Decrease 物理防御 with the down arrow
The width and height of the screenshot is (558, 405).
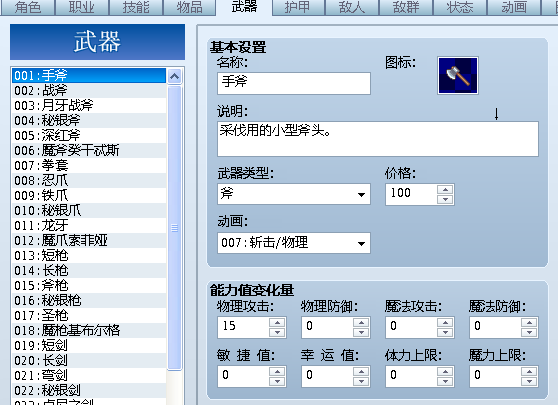(x=361, y=332)
